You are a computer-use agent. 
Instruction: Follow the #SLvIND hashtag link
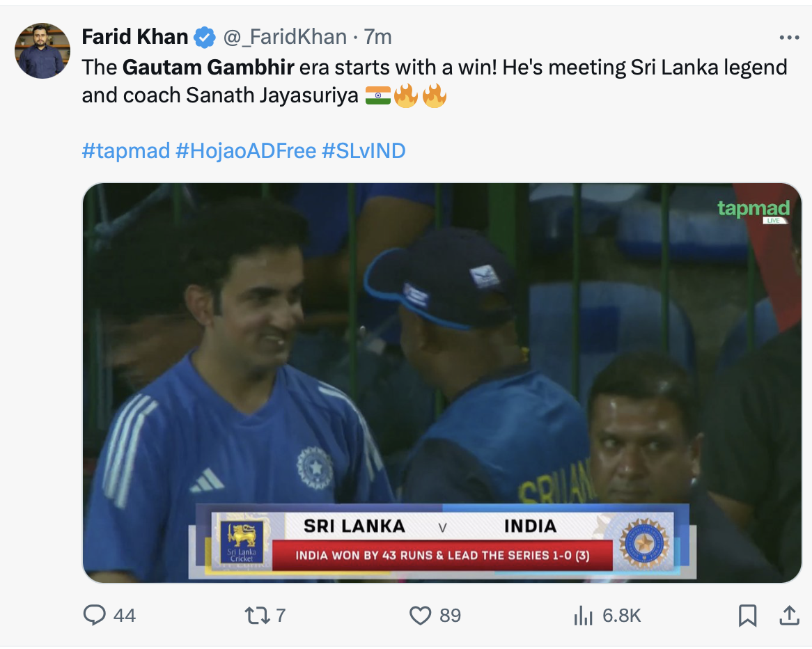coord(364,150)
